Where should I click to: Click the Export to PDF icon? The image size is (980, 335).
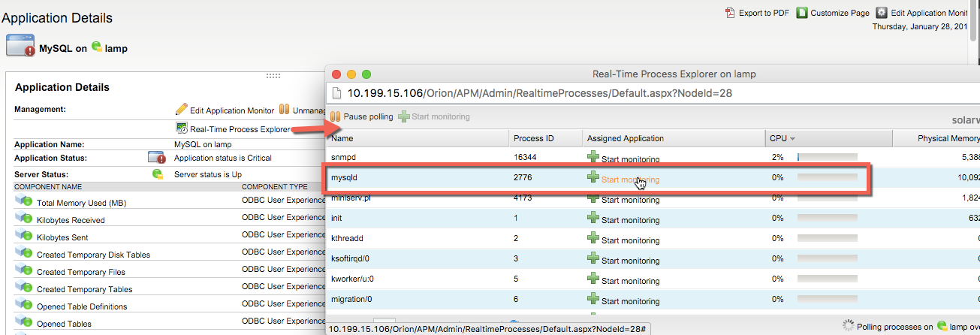coord(730,13)
